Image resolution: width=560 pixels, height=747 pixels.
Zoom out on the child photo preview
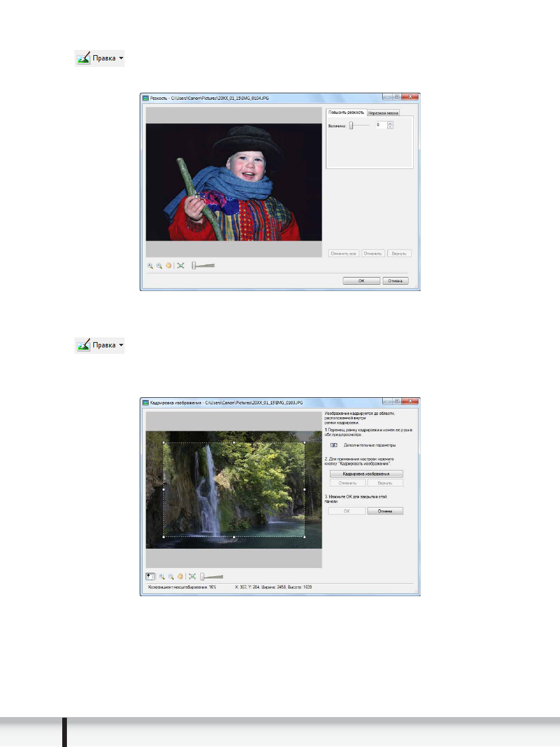[159, 266]
